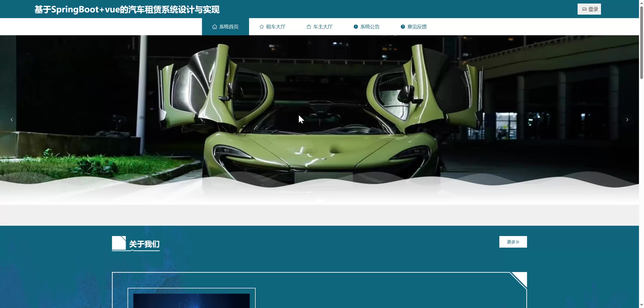Click the question mark icon beside 意见反馈
The width and height of the screenshot is (644, 308).
[x=403, y=27]
